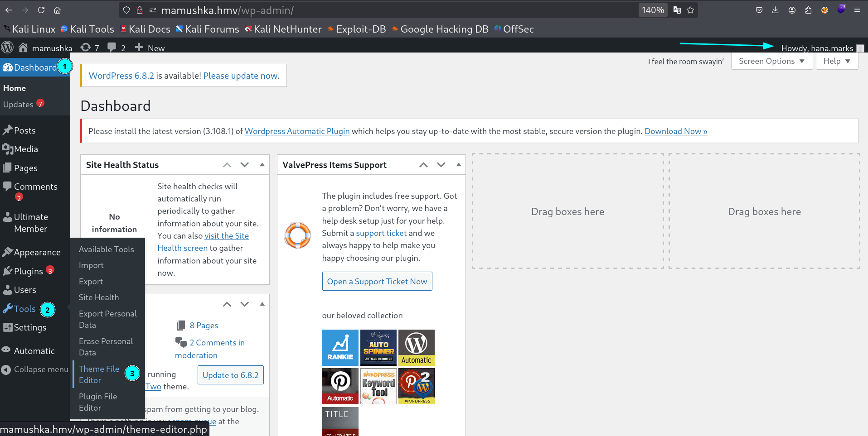Reload the page
Screen dimensions: 868x436
[41, 10]
